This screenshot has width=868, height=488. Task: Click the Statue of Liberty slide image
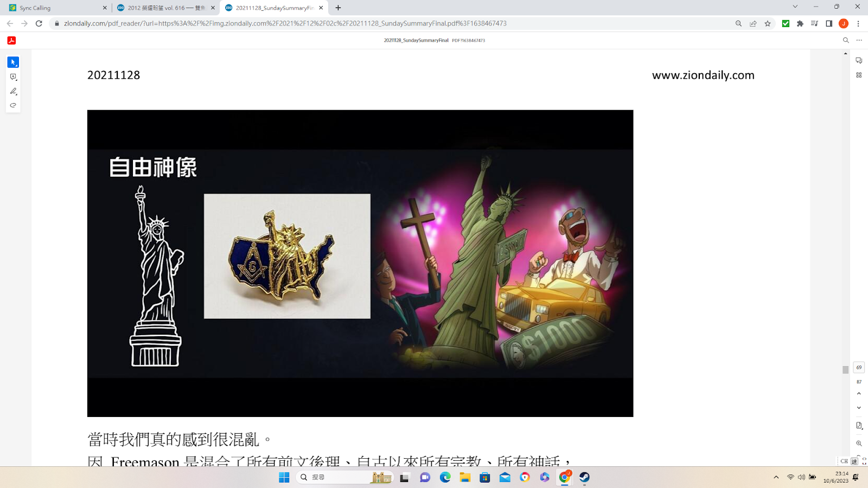pos(360,264)
